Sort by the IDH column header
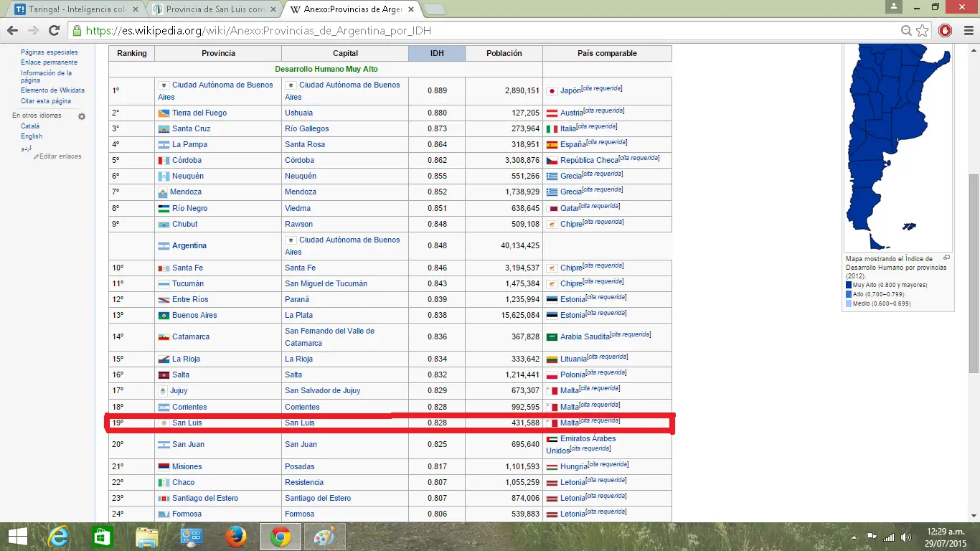Viewport: 980px width, 551px height. click(x=437, y=53)
